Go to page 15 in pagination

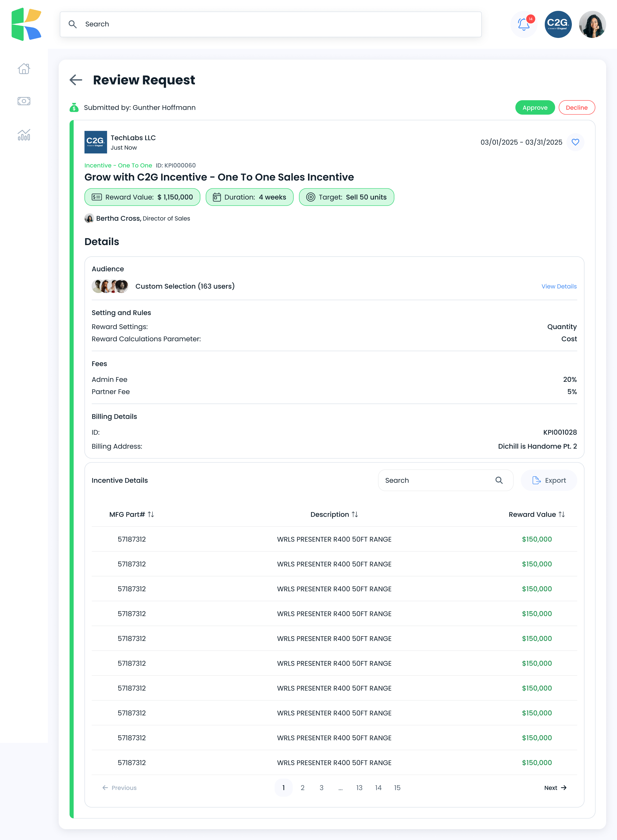(397, 788)
